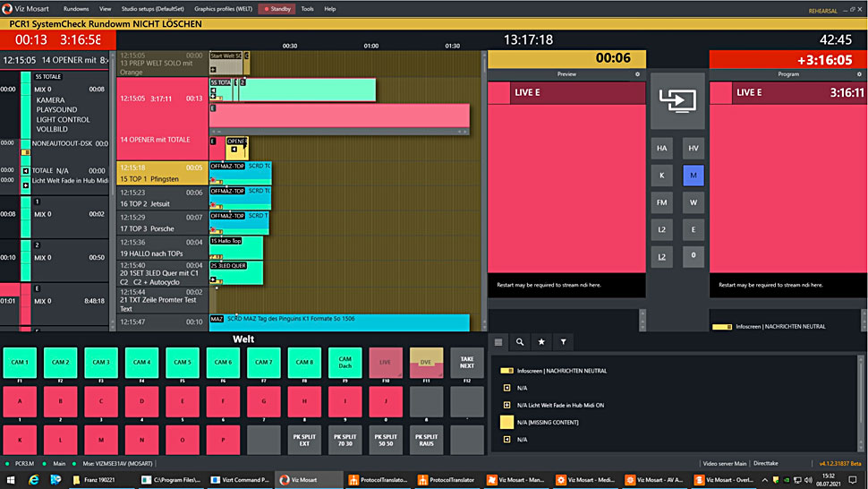The height and width of the screenshot is (489, 868).
Task: Switch to CAM 5 source
Action: 183,363
